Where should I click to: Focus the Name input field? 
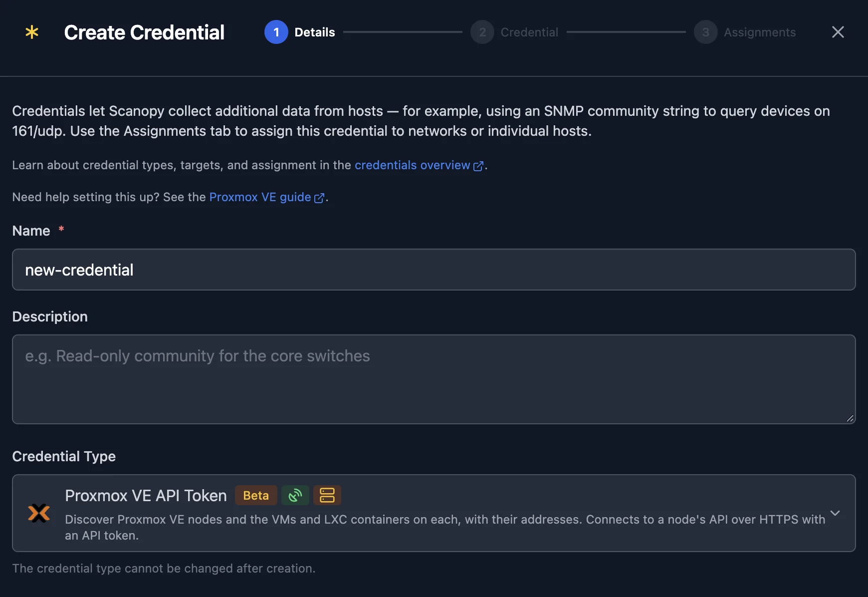click(x=434, y=270)
